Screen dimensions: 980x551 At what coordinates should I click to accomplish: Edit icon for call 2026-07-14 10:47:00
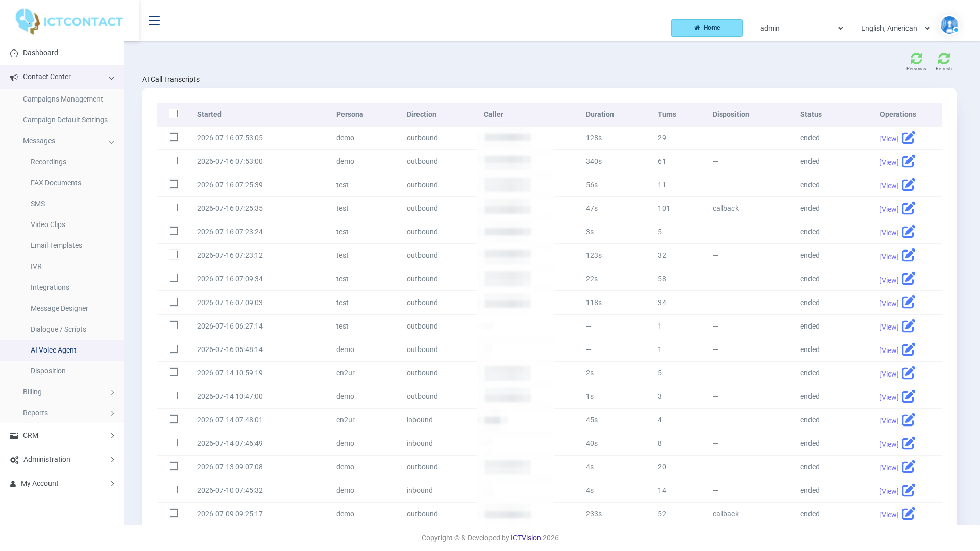[909, 396]
